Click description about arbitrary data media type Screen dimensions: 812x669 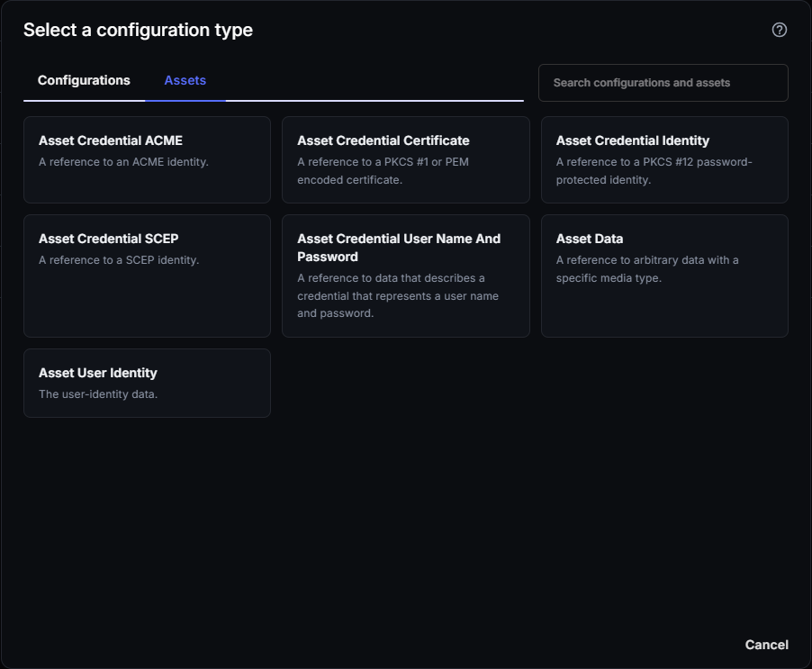pos(647,268)
